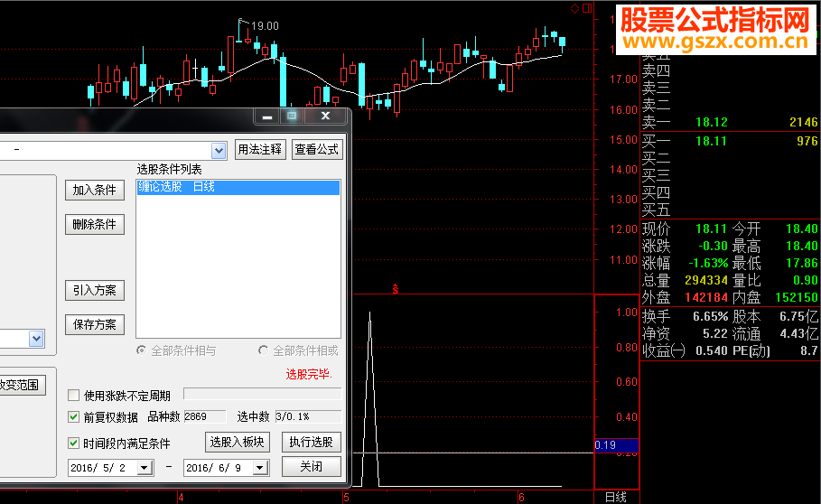Uncheck 时间段内满足条件 checkbox

(74, 443)
